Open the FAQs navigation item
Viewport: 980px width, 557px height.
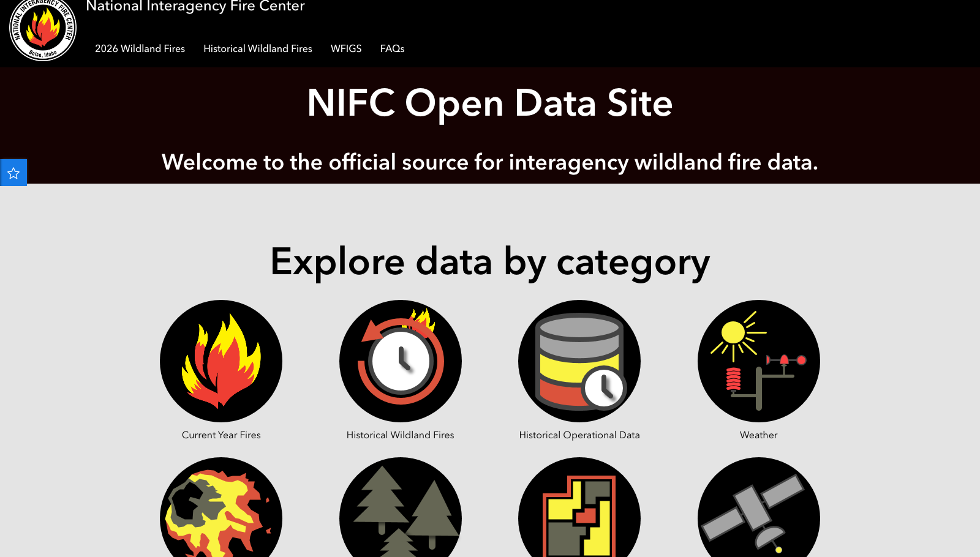coord(392,48)
